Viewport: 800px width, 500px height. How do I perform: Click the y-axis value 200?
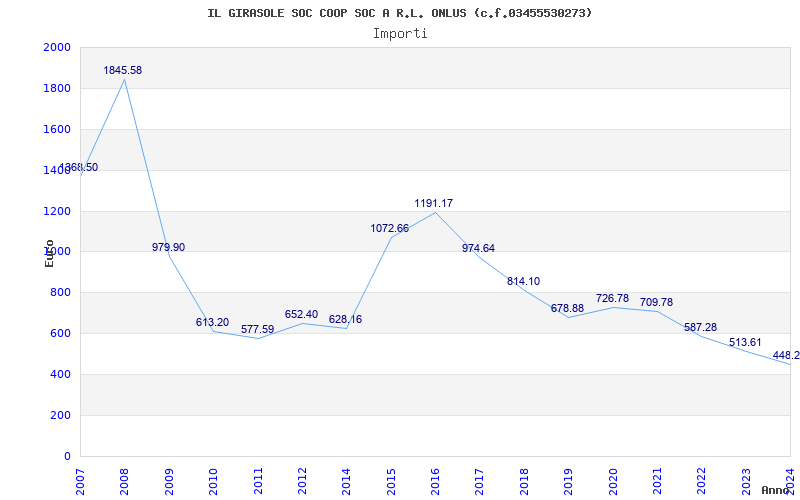point(60,415)
